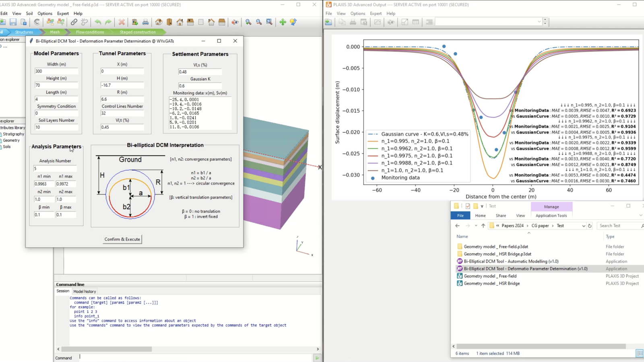Switch to the Structures mode tab

(x=24, y=32)
